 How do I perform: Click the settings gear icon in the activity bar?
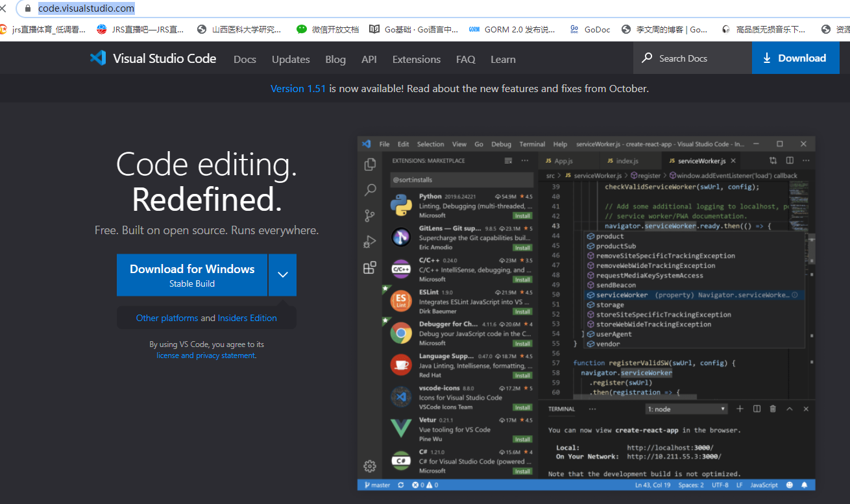click(x=370, y=466)
